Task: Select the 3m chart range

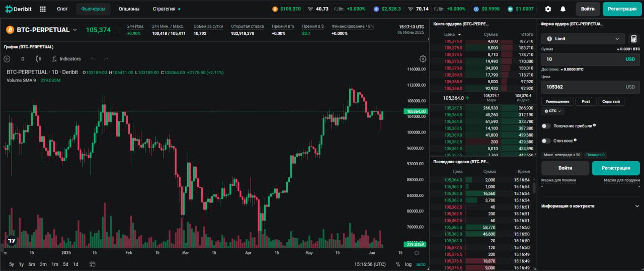Action: point(43,264)
